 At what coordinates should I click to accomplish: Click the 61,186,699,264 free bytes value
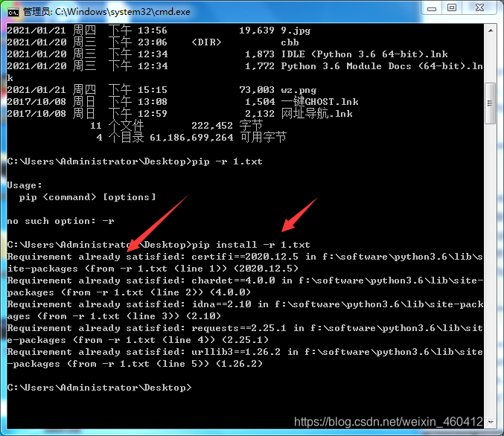(191, 138)
